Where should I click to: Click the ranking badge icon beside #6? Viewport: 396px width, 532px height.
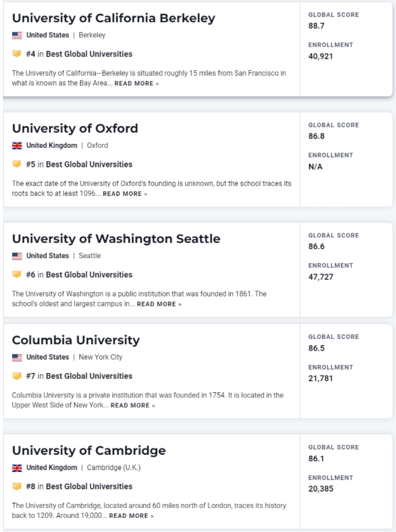click(17, 275)
